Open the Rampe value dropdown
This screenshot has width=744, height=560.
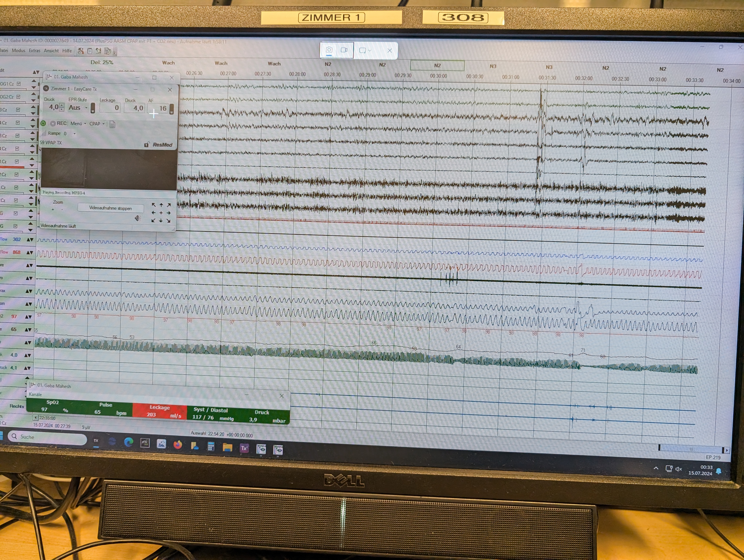coord(74,133)
